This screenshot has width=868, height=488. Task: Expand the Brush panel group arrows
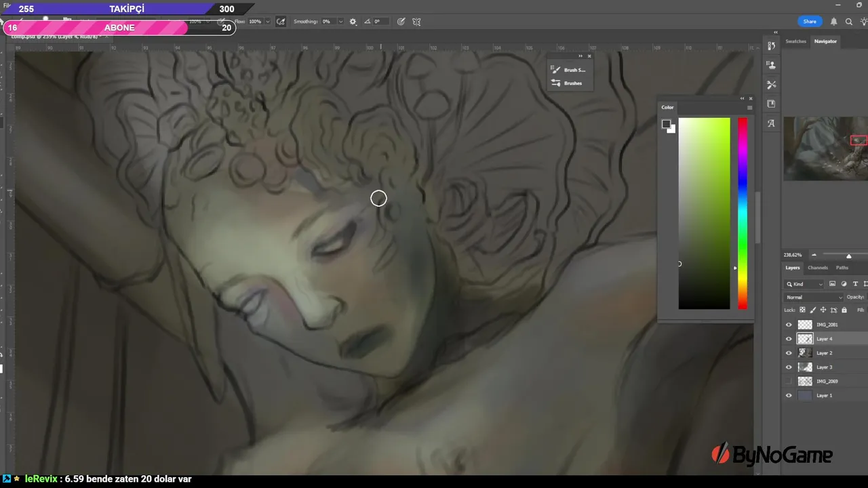580,56
